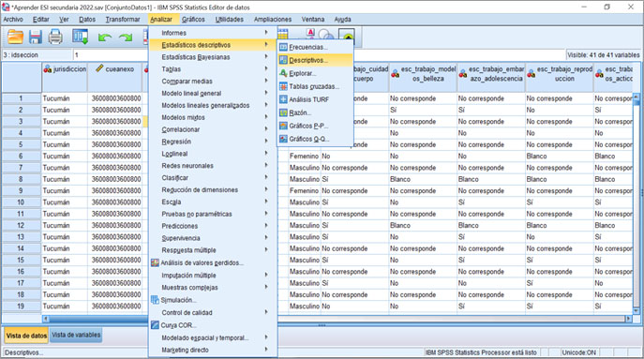Click the Gráficos P-P icon

pos(283,126)
